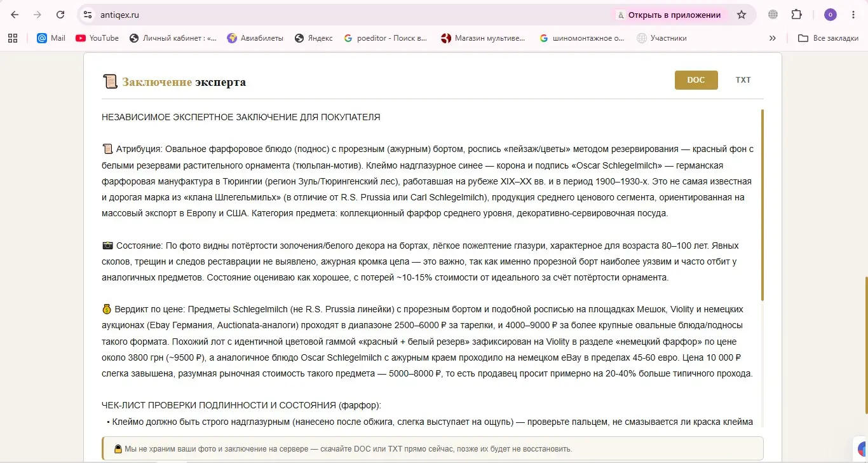Download the report as DOC
Image resolution: width=868 pixels, height=463 pixels.
point(696,80)
